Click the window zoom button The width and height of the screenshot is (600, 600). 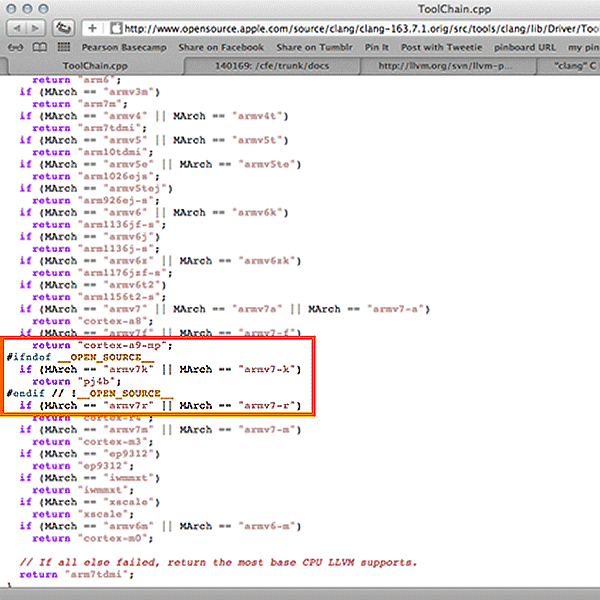click(44, 9)
